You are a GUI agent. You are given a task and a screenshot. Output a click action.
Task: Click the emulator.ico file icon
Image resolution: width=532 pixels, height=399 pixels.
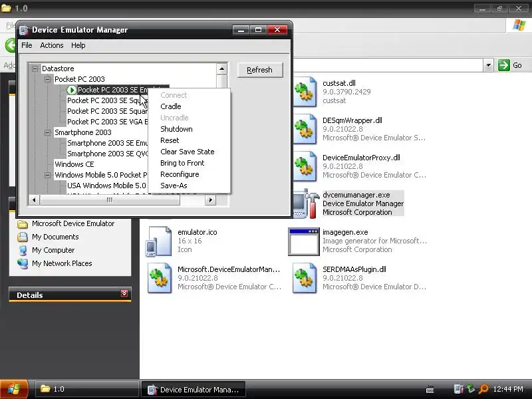click(x=159, y=241)
